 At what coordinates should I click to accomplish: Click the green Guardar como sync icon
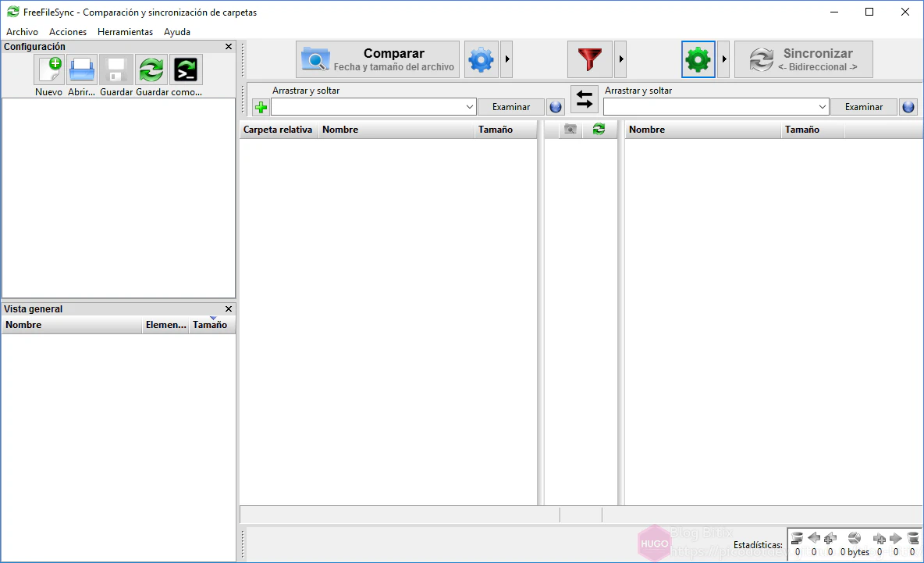click(x=151, y=70)
